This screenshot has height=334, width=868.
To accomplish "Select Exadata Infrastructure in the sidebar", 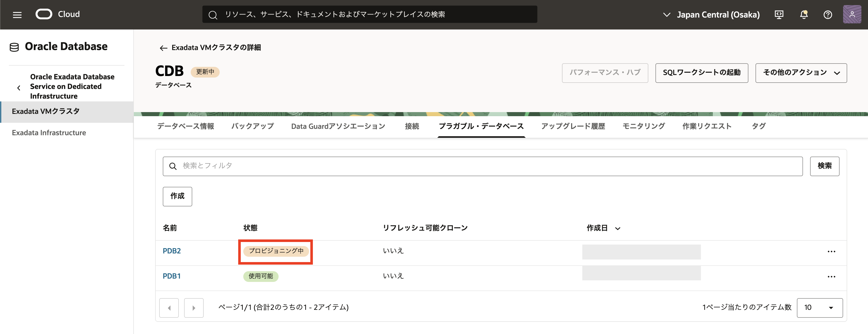I will 49,133.
